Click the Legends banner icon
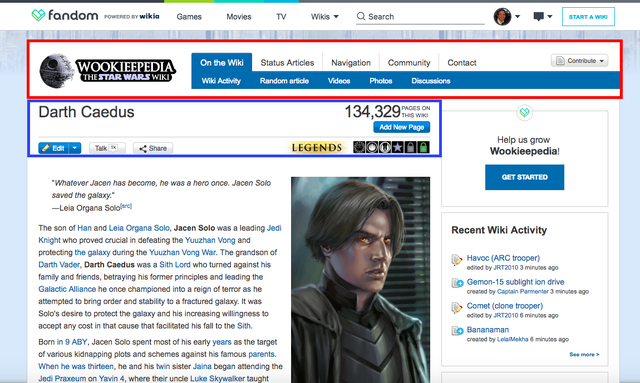The image size is (640, 383). pos(317,147)
